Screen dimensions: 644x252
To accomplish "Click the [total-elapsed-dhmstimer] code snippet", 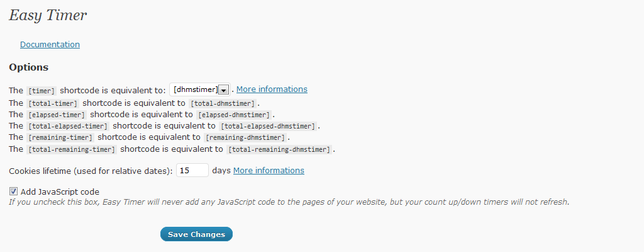I will point(268,127).
